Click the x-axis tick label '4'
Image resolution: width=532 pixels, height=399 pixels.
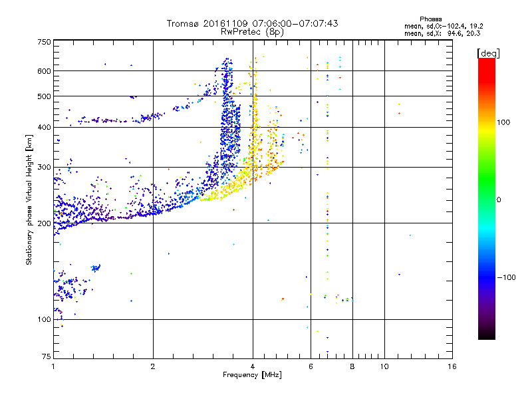click(x=253, y=366)
